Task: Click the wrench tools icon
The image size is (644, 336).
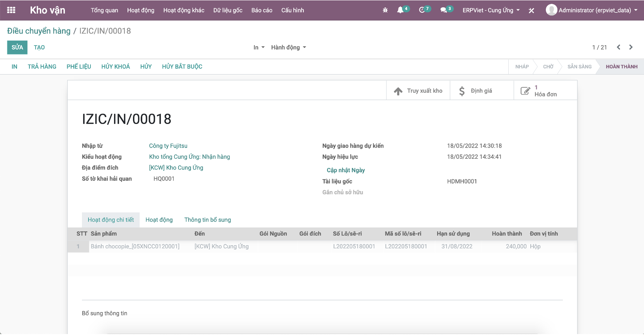Action: [x=532, y=11]
